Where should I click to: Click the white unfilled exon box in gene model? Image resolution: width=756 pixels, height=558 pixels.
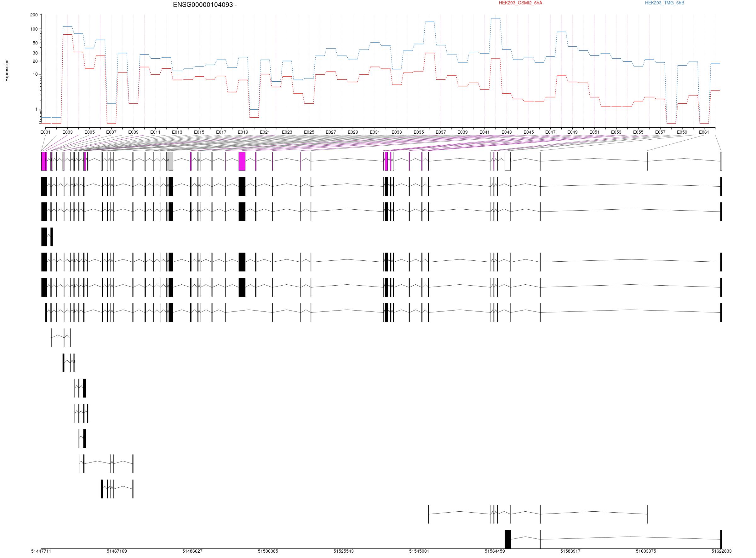pos(508,161)
